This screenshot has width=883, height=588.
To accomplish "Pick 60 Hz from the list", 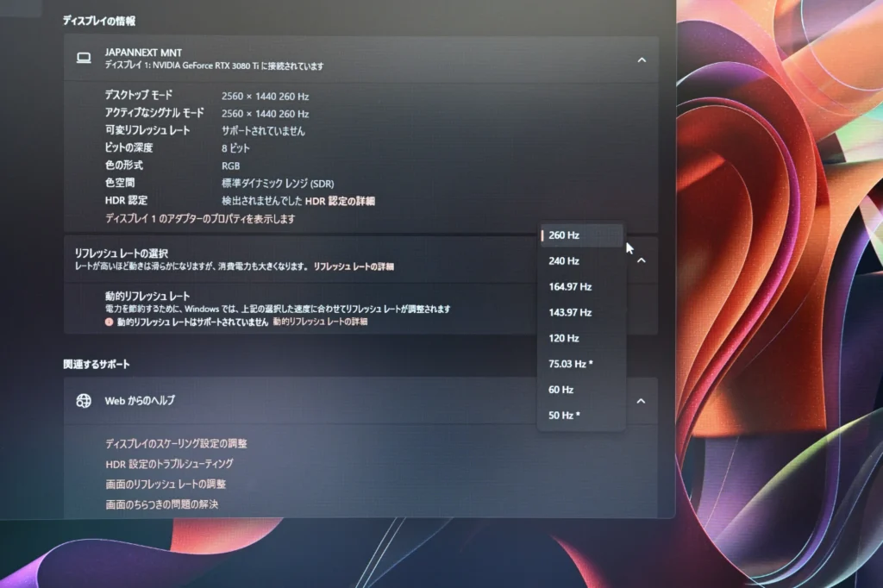I will pyautogui.click(x=582, y=390).
